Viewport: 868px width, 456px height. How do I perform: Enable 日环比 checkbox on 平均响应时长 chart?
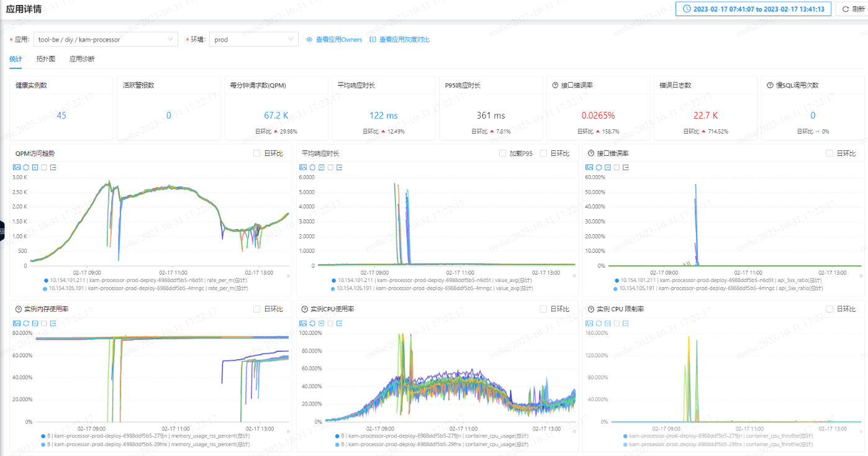point(543,153)
